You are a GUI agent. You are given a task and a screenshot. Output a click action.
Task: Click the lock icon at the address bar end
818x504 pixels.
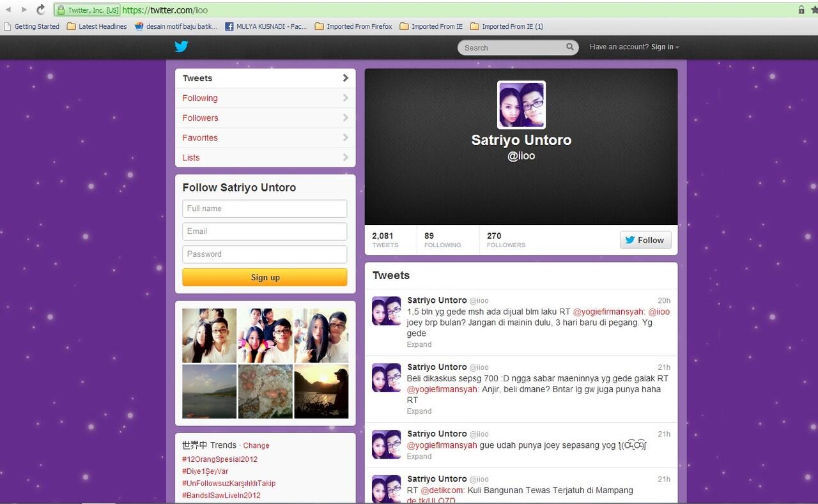(x=801, y=10)
